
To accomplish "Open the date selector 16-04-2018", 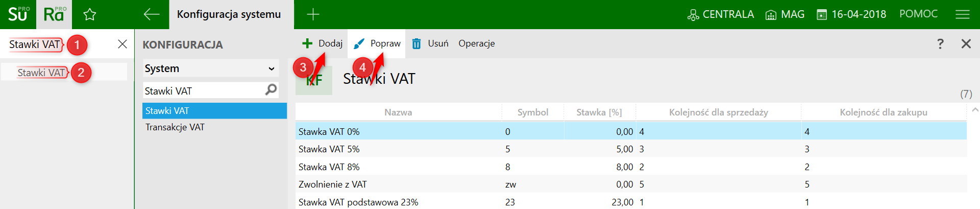I will click(851, 14).
